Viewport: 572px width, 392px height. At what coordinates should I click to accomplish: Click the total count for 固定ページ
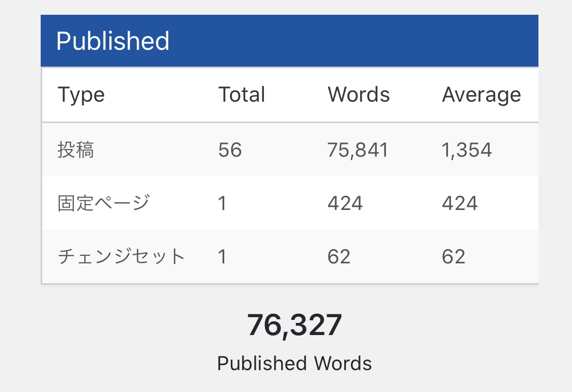pyautogui.click(x=222, y=203)
